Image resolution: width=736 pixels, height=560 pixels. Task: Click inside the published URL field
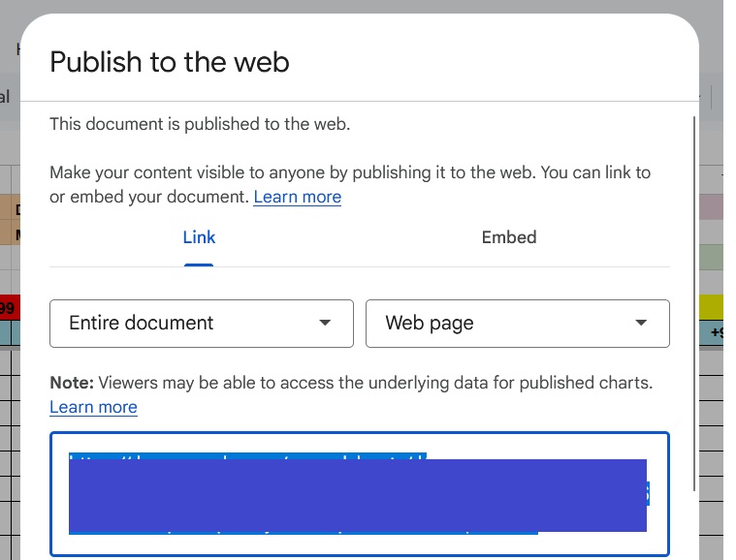pyautogui.click(x=359, y=543)
